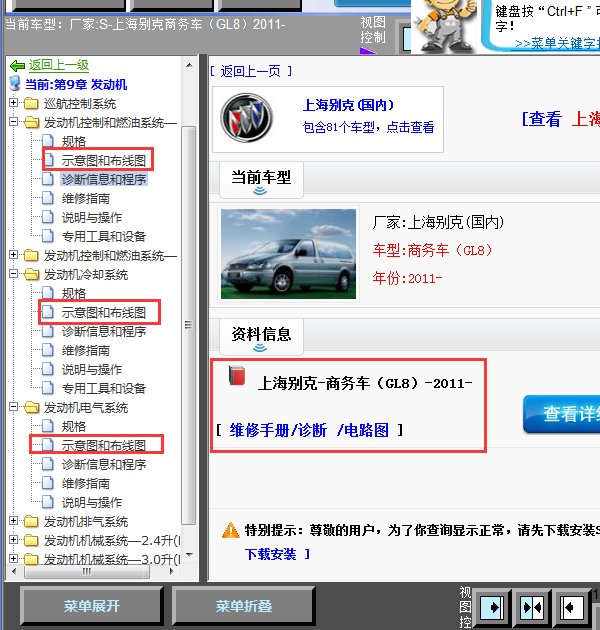Click the /电路图 link
The height and width of the screenshot is (630, 600).
pyautogui.click(x=363, y=430)
